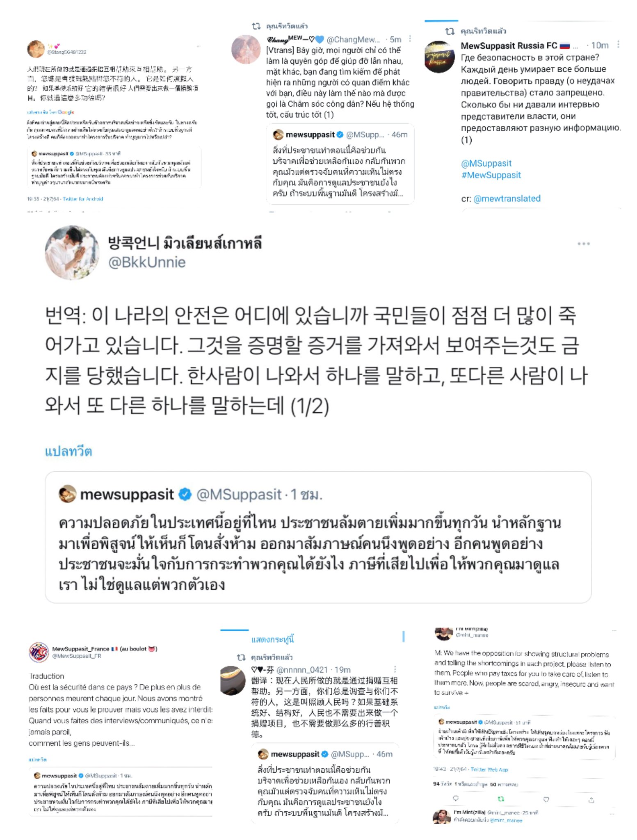Image resolution: width=637 pixels, height=840 pixels.
Task: Click the แปลทวีต translate link under the Korean tweet
Action: click(x=68, y=451)
